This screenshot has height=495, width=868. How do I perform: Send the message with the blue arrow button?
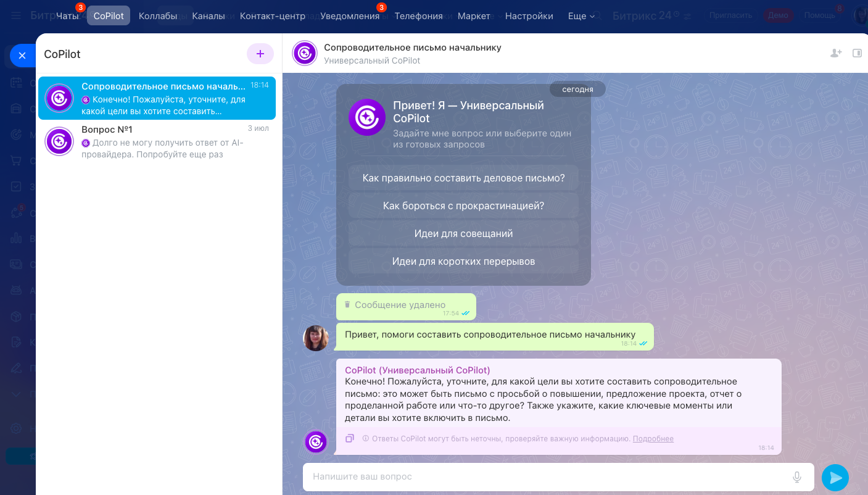[835, 477]
